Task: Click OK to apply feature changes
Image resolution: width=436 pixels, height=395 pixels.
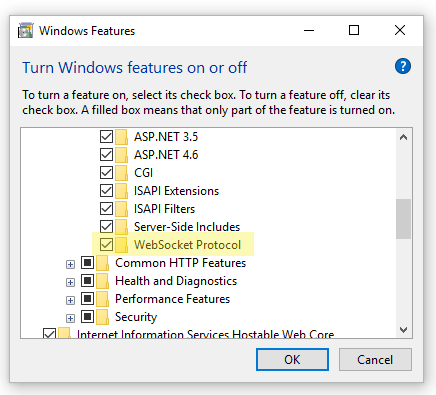Action: click(292, 360)
